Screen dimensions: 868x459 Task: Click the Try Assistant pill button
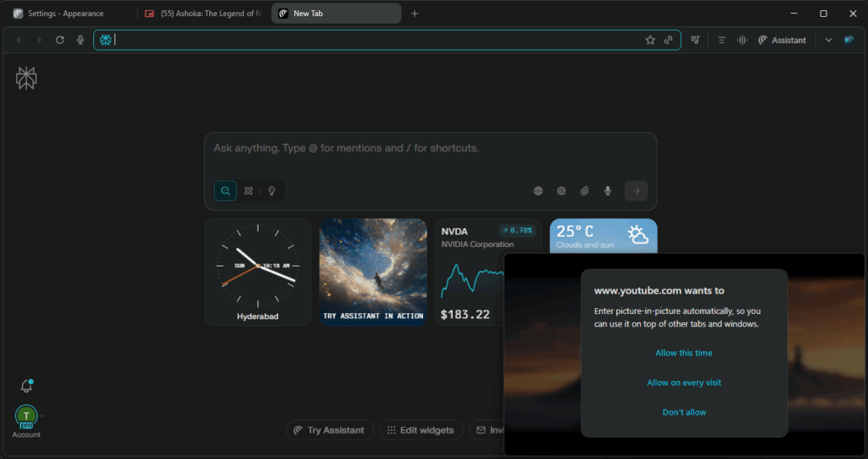click(330, 430)
